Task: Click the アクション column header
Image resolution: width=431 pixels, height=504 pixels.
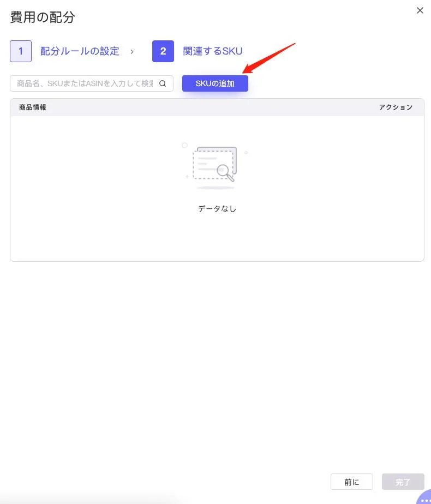Action: [x=396, y=107]
